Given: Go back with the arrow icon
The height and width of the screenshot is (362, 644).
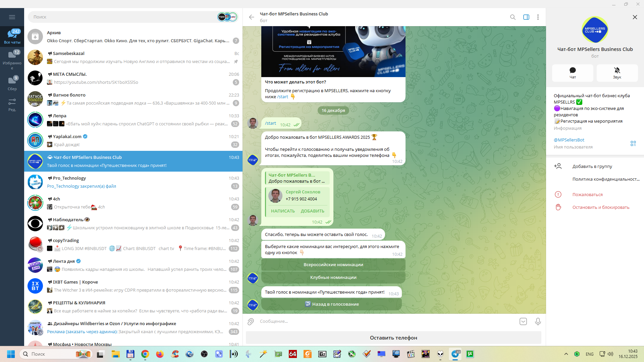Looking at the screenshot, I should coord(252,17).
